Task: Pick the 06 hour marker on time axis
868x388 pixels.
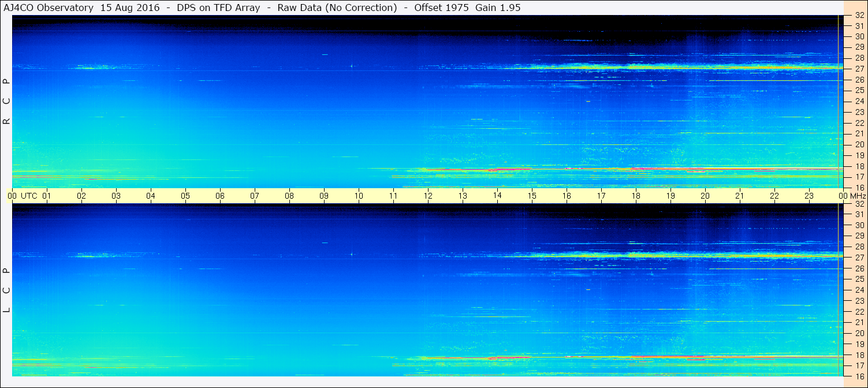Action: [220, 196]
